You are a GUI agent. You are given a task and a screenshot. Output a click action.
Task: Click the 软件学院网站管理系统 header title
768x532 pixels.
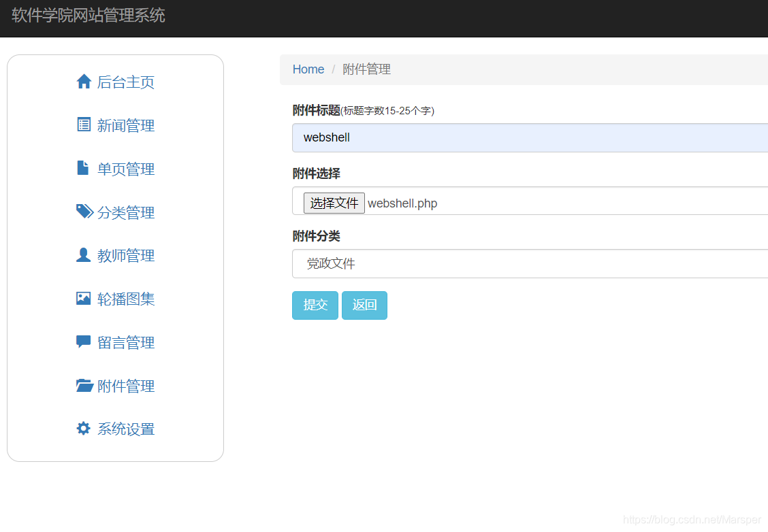click(x=88, y=15)
